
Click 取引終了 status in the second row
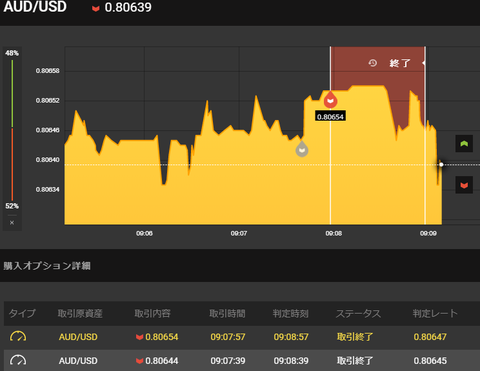(355, 361)
